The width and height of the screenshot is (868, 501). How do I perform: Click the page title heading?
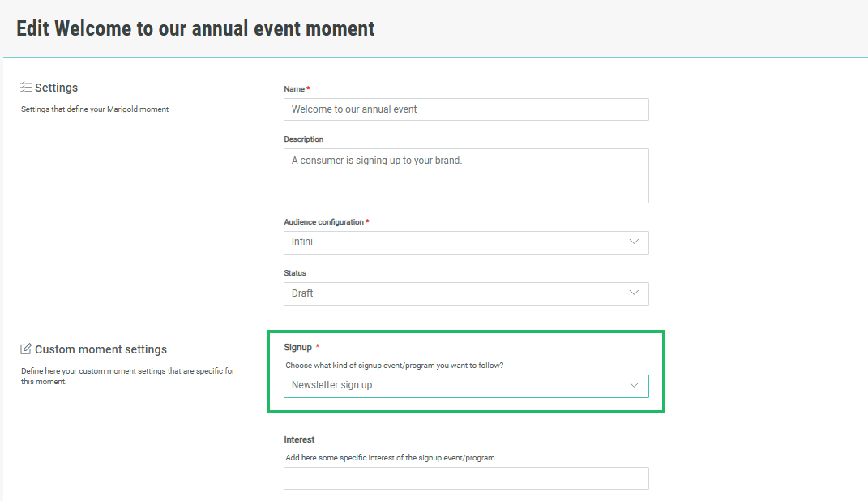tap(195, 29)
